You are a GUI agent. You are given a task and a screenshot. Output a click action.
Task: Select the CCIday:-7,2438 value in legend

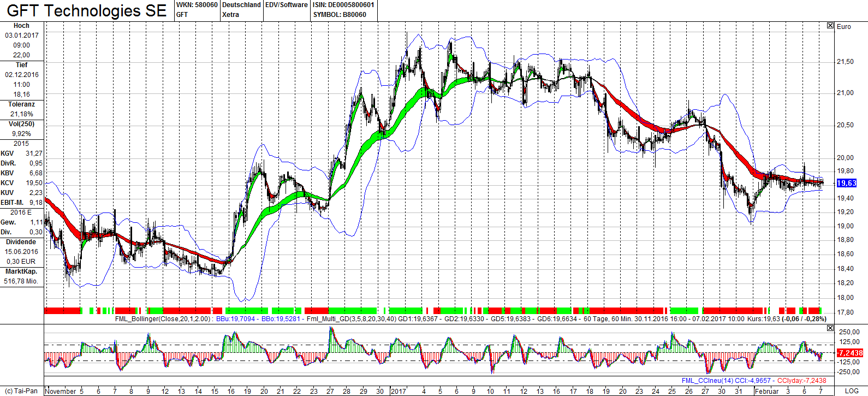(x=801, y=381)
